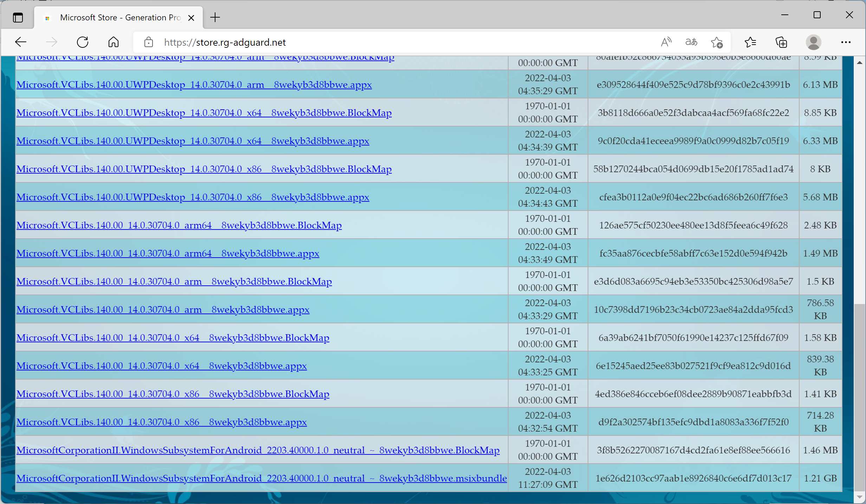Click the browser Back arrow button
Viewport: 866px width, 504px height.
tap(21, 42)
